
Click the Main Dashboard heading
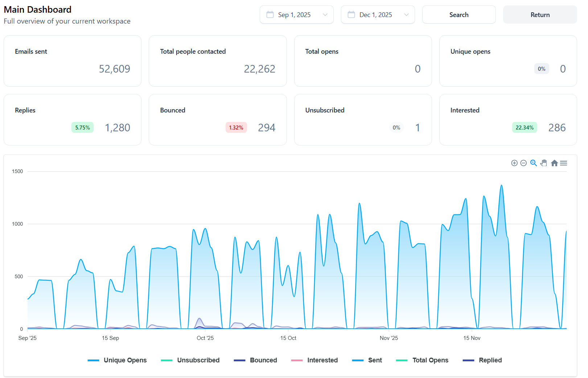(x=38, y=9)
